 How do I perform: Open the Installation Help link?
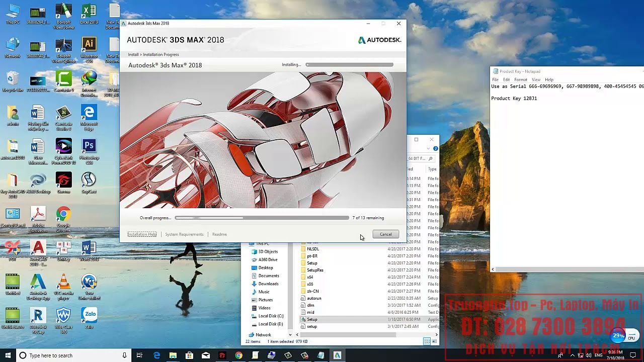(x=142, y=234)
